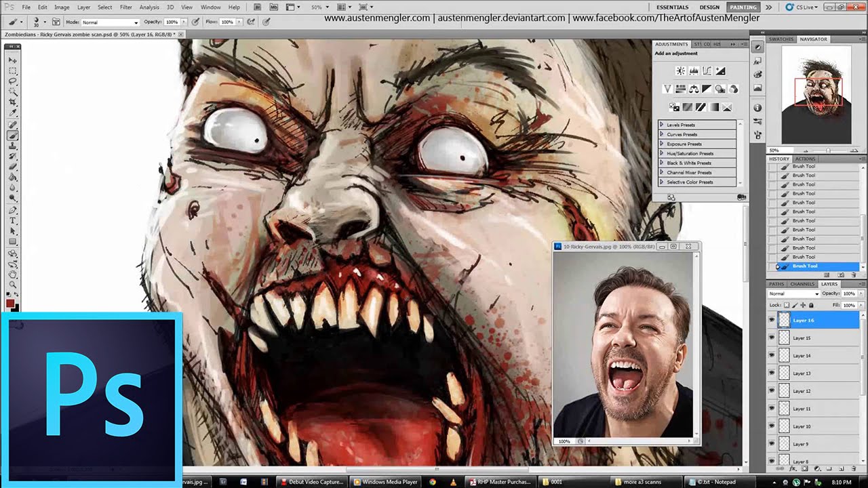This screenshot has width=868, height=488.
Task: Select the Rectangular Marquee tool
Action: [13, 70]
